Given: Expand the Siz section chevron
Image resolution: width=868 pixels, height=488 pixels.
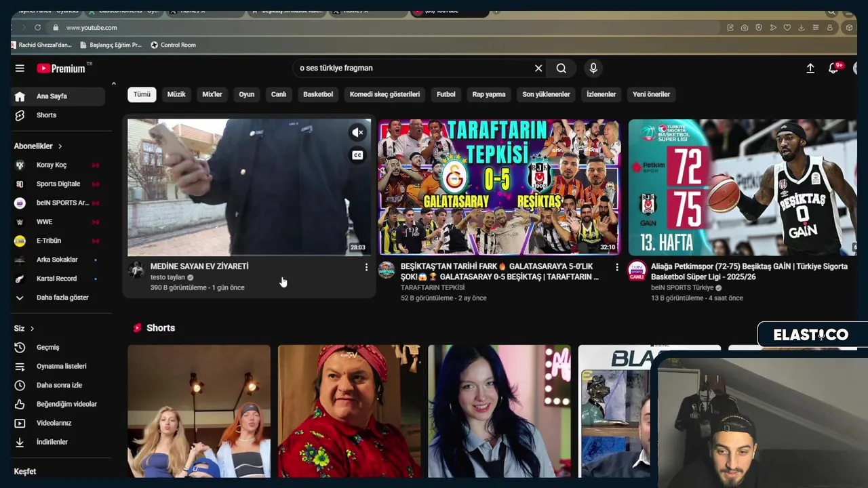Looking at the screenshot, I should tap(32, 329).
